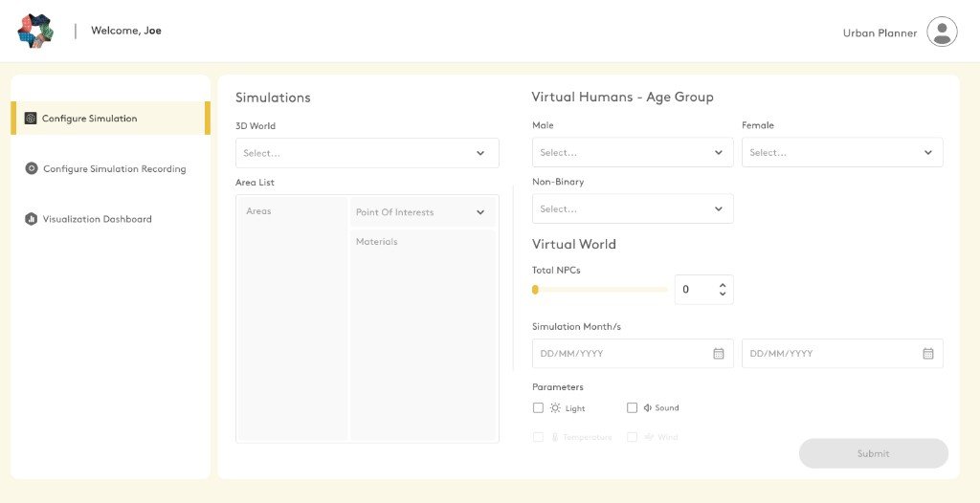
Task: Select Configure Simulation in sidebar
Action: pos(111,118)
